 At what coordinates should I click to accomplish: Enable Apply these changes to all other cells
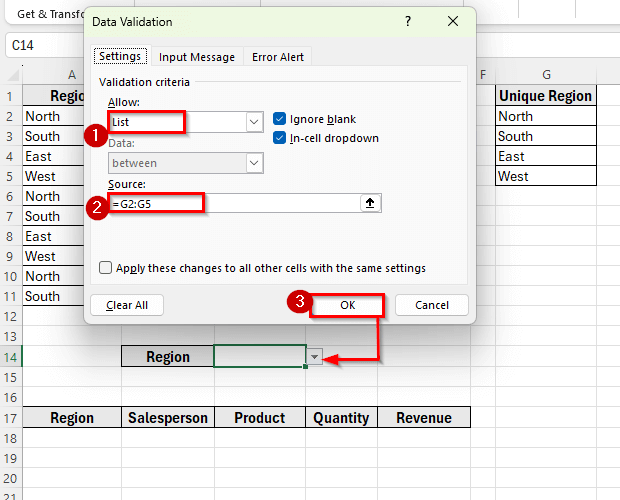click(105, 268)
